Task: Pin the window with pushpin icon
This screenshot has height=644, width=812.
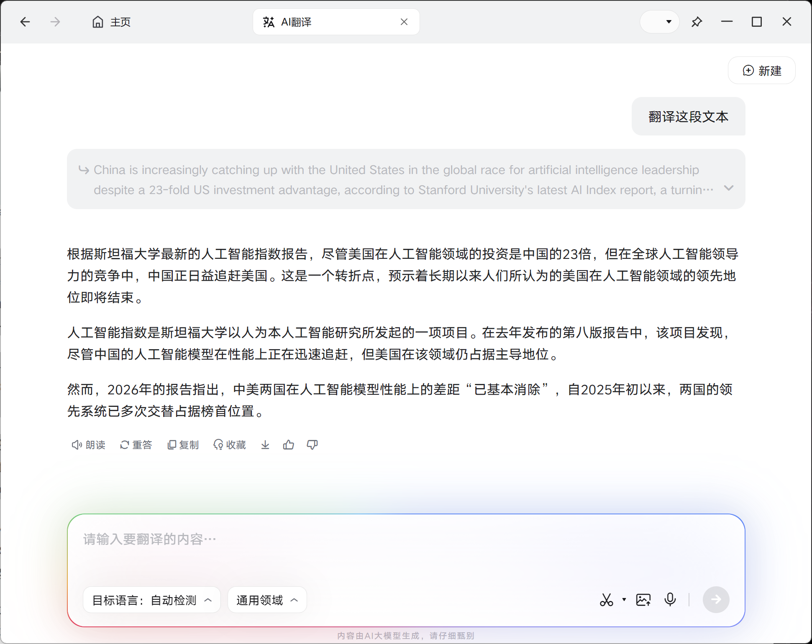Action: coord(697,22)
